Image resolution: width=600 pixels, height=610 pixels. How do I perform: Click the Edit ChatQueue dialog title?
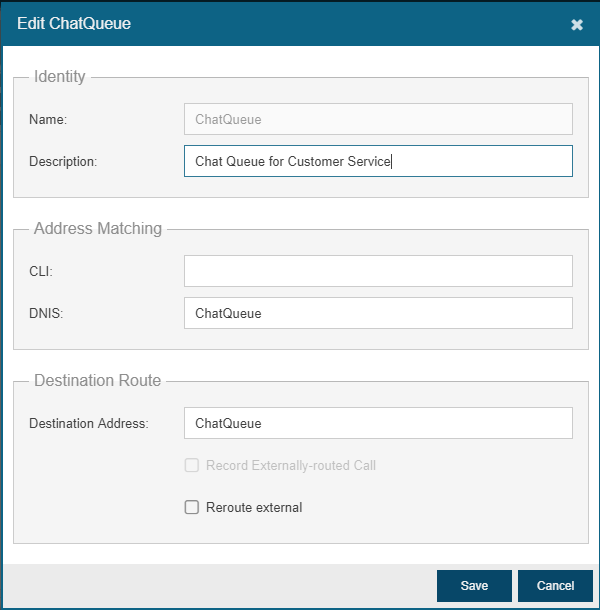(74, 24)
